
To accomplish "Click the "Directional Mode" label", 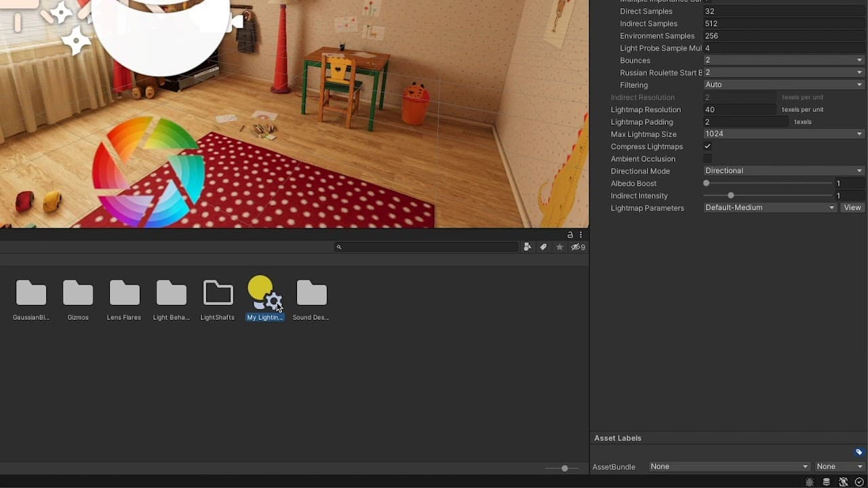I will [x=640, y=171].
